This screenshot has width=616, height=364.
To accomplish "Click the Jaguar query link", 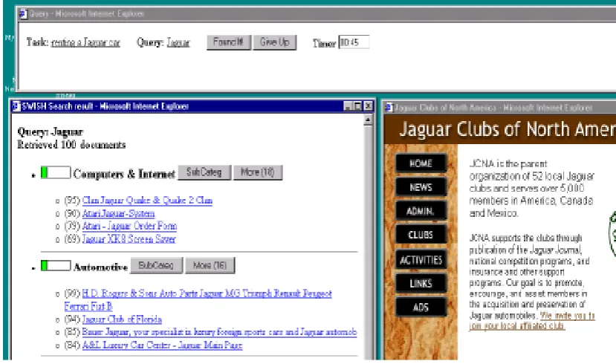I will pos(178,42).
